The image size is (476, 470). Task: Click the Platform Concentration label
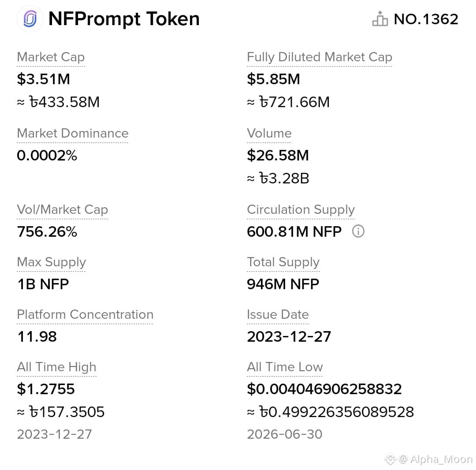(x=85, y=314)
